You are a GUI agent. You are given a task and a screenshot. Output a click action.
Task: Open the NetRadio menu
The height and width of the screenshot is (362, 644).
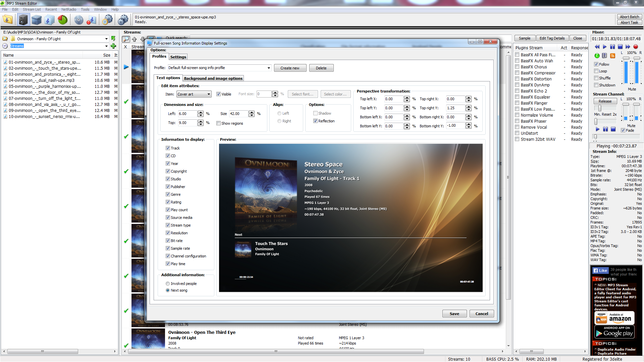pos(69,9)
